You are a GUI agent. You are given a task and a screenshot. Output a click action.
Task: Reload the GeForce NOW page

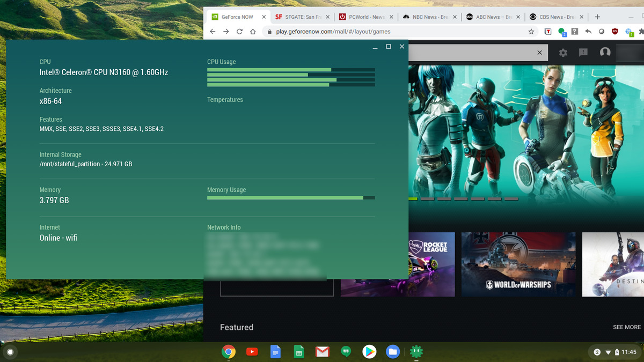click(239, 32)
